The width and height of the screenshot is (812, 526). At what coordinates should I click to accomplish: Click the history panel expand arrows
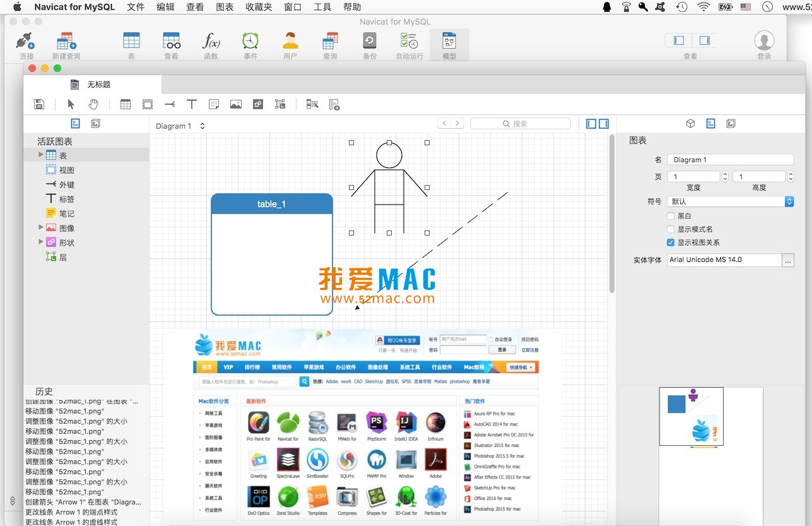(x=13, y=501)
